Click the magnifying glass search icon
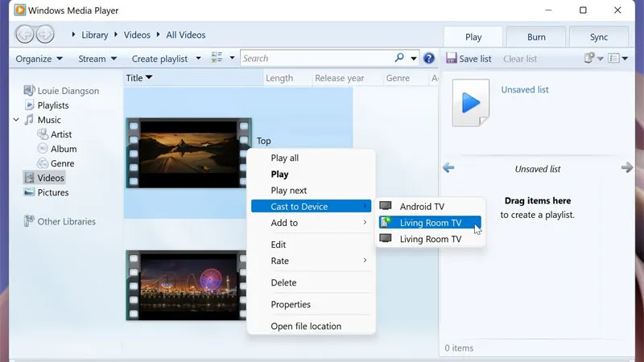The height and width of the screenshot is (362, 644). pos(399,58)
